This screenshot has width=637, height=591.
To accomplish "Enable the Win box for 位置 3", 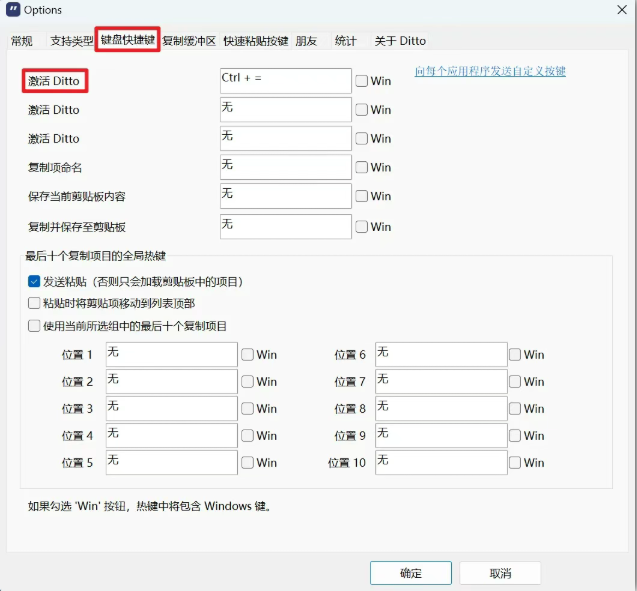I will [247, 409].
